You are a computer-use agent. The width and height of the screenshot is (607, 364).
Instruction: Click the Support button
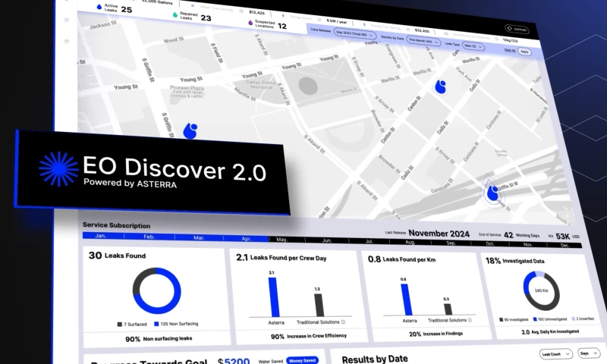(517, 30)
